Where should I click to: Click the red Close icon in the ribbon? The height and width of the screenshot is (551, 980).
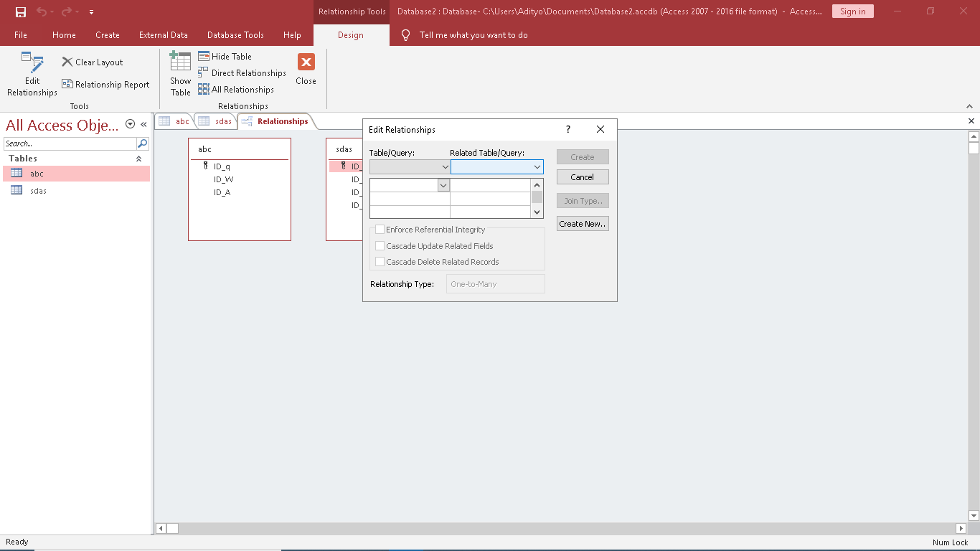(x=306, y=62)
